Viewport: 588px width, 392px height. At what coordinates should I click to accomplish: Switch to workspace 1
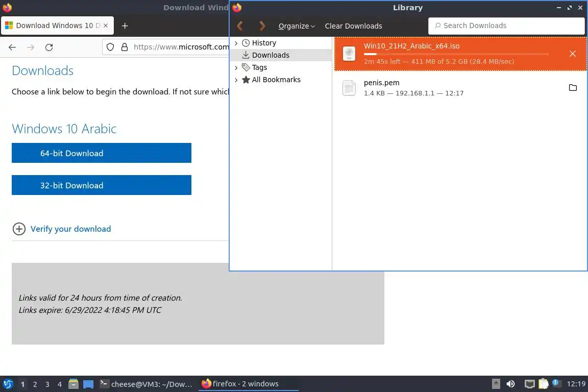(x=23, y=384)
